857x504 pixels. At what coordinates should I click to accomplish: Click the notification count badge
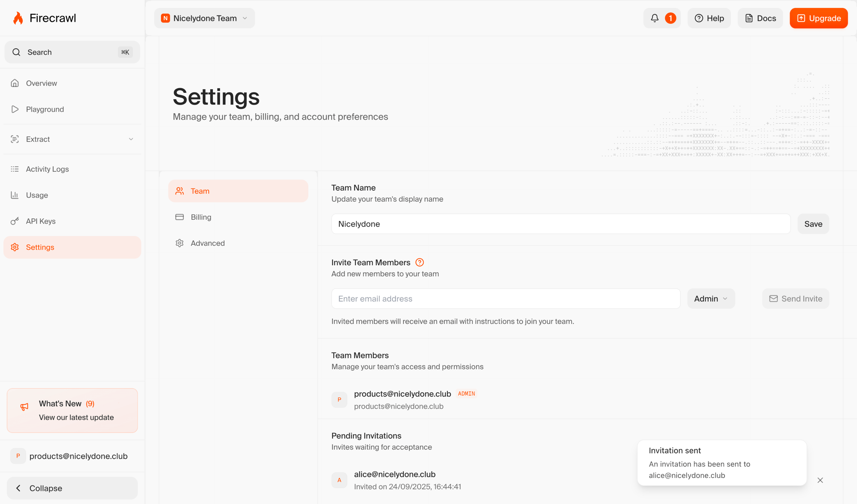(x=670, y=18)
